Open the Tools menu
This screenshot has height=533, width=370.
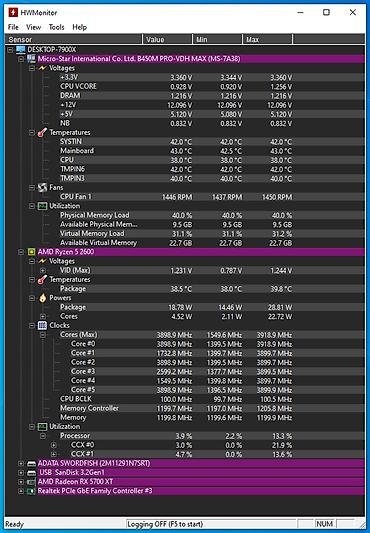click(x=56, y=27)
